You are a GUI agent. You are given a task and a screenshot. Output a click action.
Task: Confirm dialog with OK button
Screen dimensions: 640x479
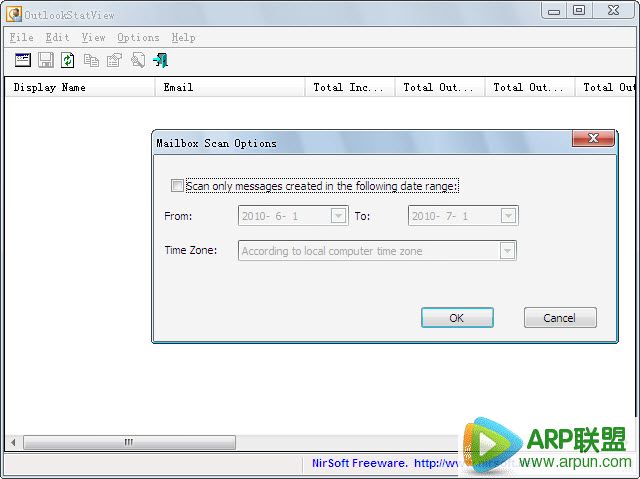pyautogui.click(x=457, y=317)
